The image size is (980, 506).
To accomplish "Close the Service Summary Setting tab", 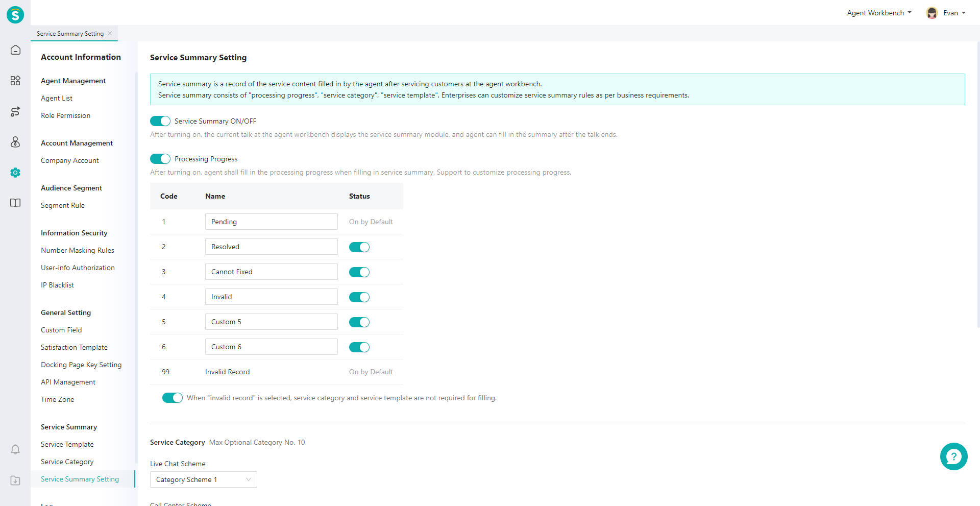I will 110,33.
